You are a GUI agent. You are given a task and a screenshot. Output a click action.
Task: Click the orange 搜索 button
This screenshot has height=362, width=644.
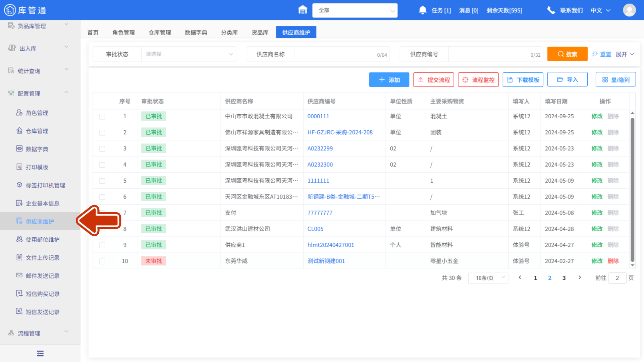567,54
